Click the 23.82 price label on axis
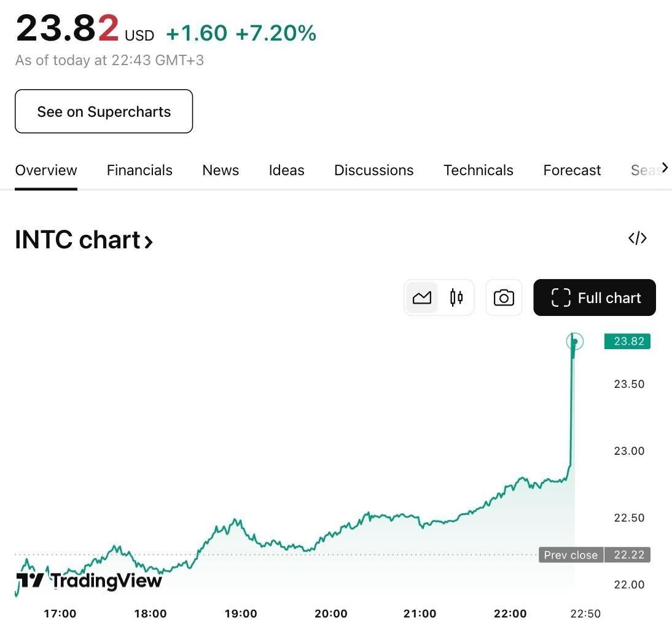Image resolution: width=672 pixels, height=627 pixels. 627,342
